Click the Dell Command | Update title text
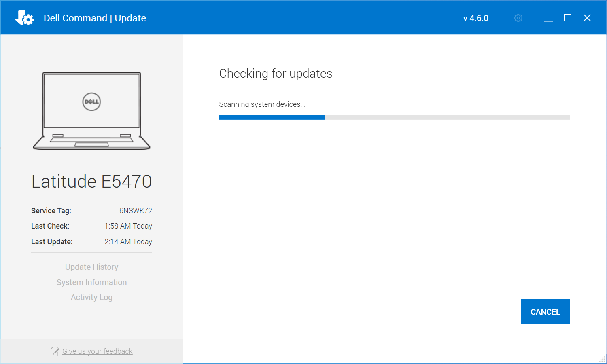Screen dimensions: 607x364 [95, 18]
